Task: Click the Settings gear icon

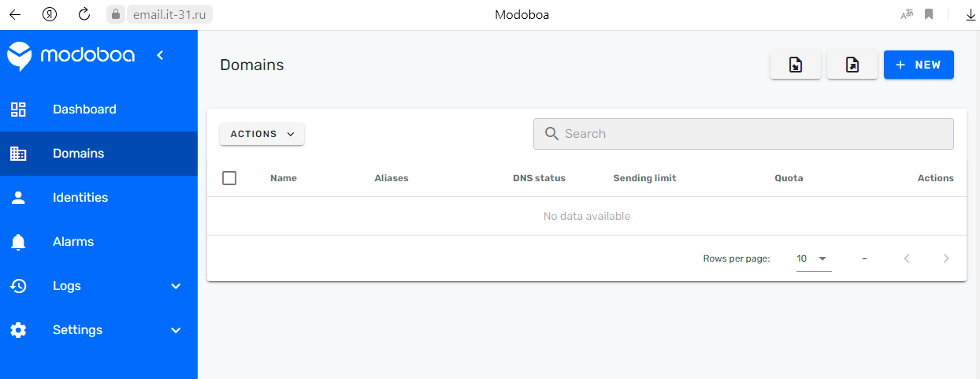Action: [18, 330]
